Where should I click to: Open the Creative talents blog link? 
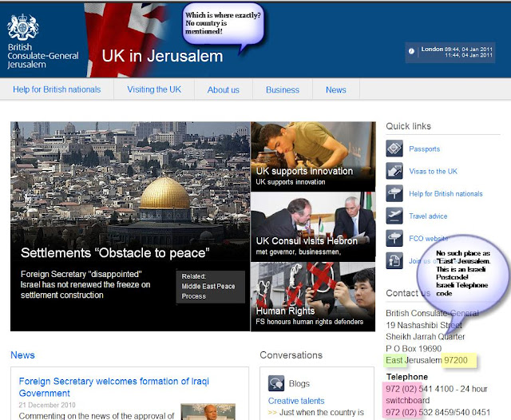(296, 401)
